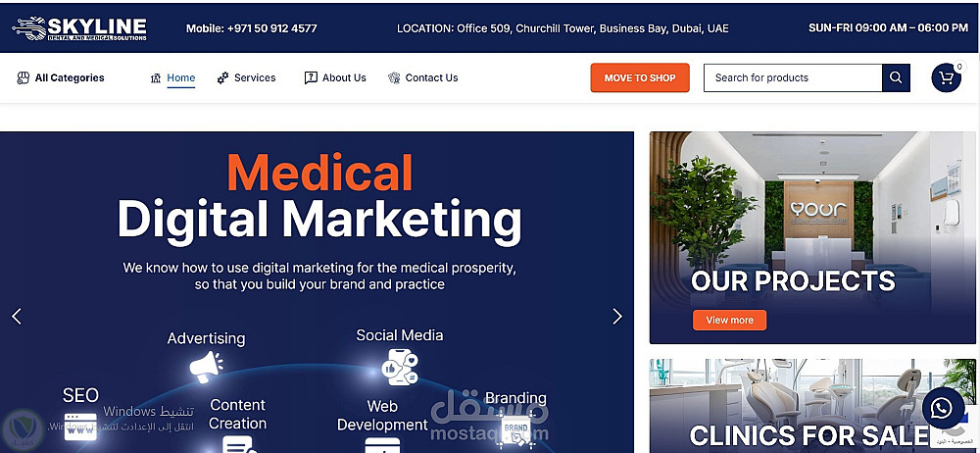The image size is (980, 453).
Task: Click the MOVE TO SHOP button
Action: [x=640, y=78]
